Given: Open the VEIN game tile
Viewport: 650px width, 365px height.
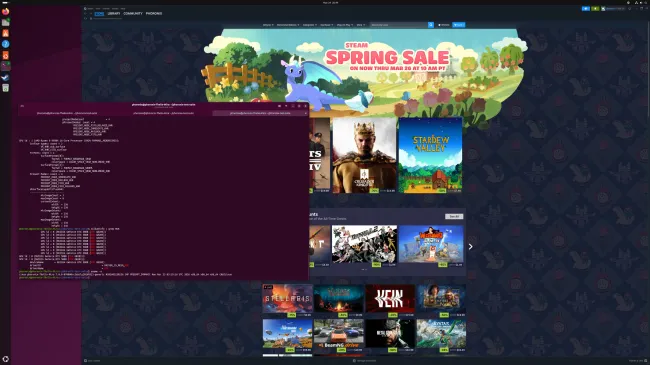Looking at the screenshot, I should pos(390,300).
